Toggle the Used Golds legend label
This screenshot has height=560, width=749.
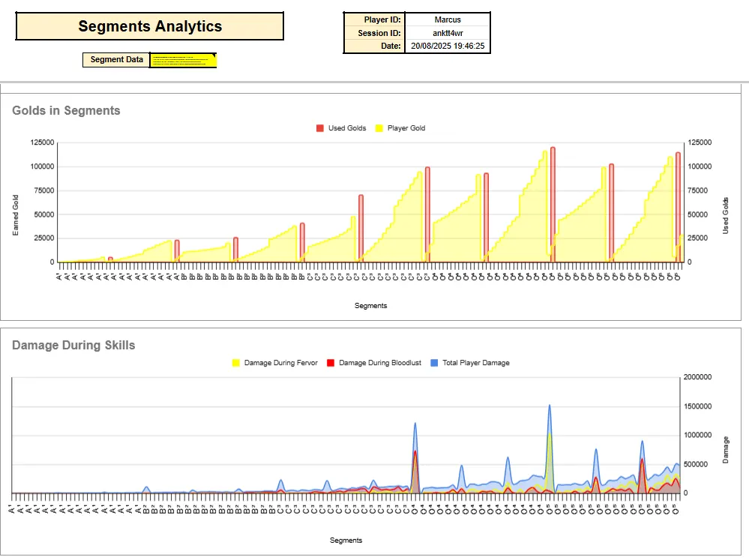[347, 128]
